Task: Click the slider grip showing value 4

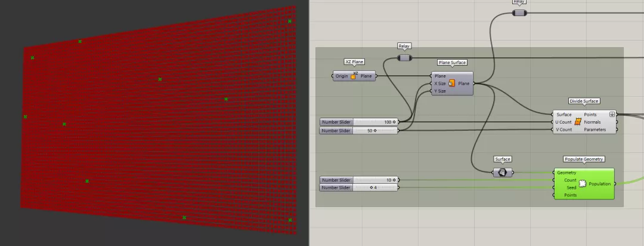Action: [371, 187]
